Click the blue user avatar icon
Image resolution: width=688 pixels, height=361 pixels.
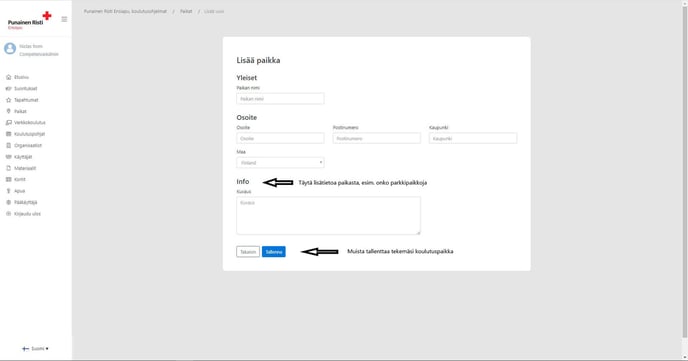pyautogui.click(x=10, y=48)
